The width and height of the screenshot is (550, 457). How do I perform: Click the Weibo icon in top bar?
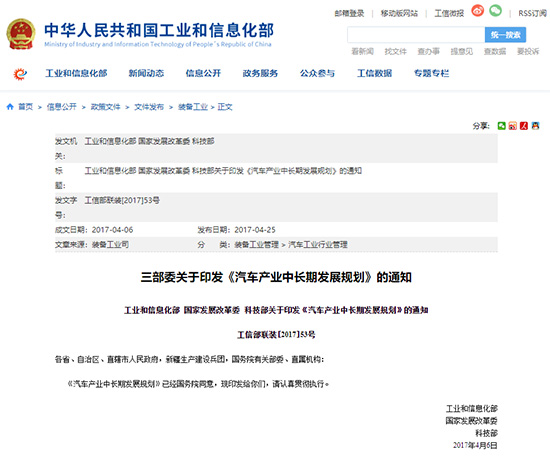click(477, 11)
